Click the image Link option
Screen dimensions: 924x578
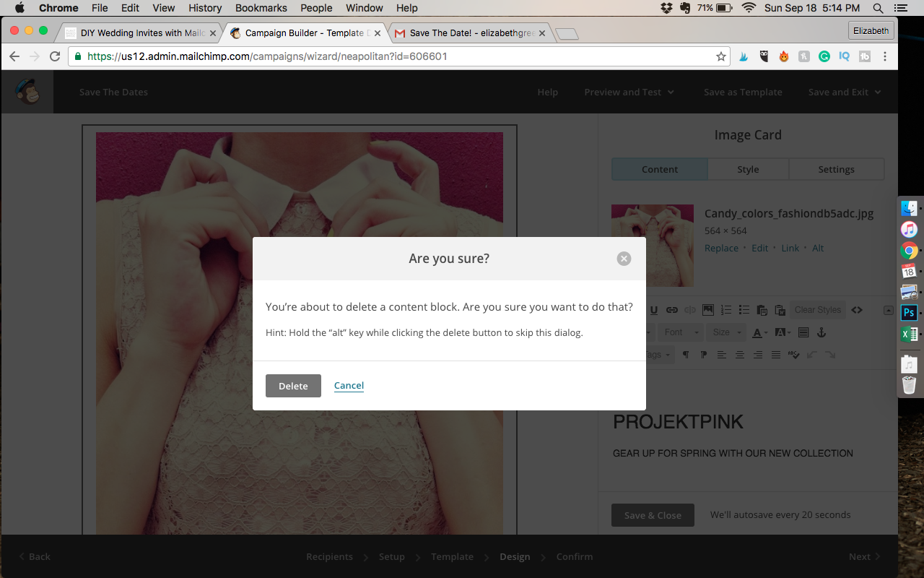(790, 248)
